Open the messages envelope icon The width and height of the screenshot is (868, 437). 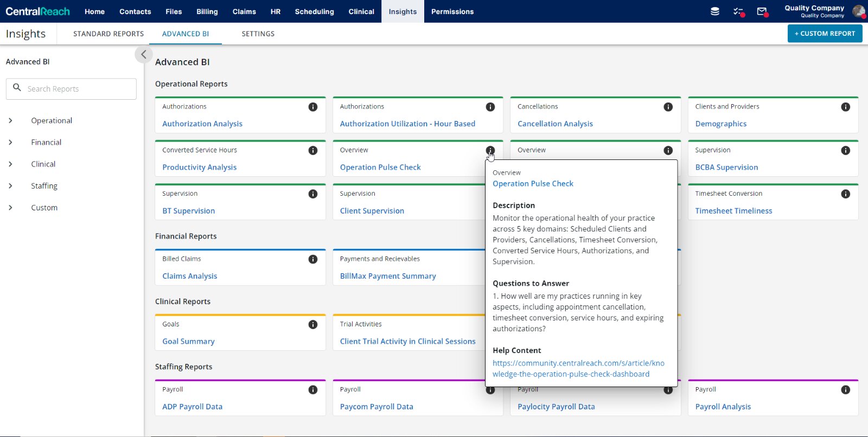coord(762,11)
